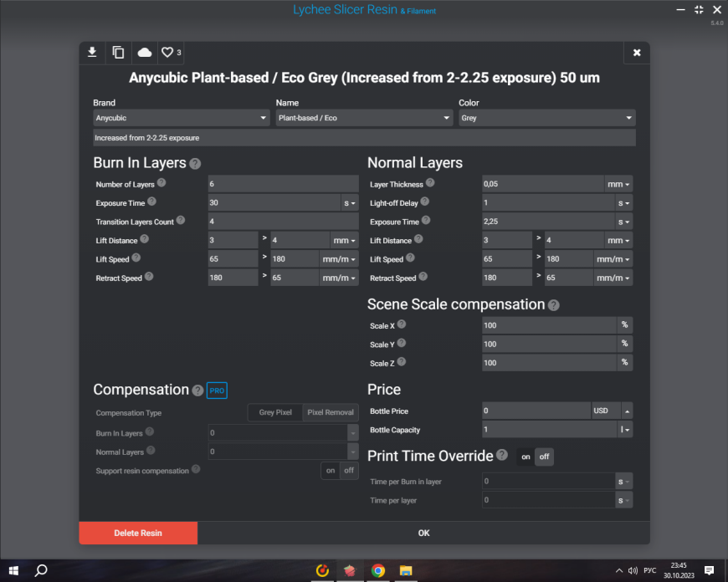Show help for Scale Y

point(402,343)
